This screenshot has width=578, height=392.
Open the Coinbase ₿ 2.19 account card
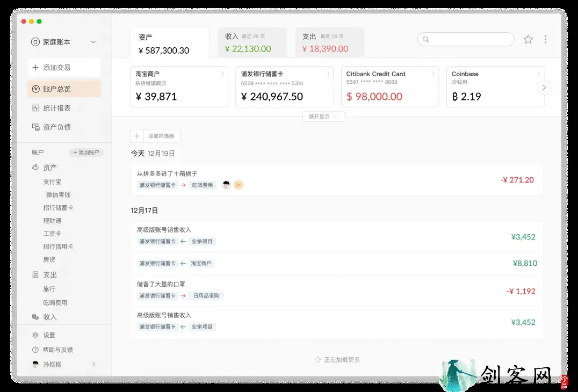click(x=495, y=87)
